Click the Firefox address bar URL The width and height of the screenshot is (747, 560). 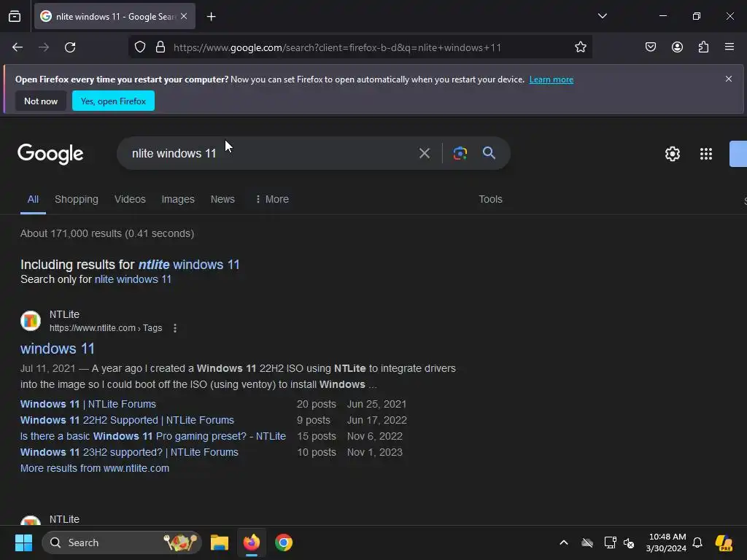point(337,47)
